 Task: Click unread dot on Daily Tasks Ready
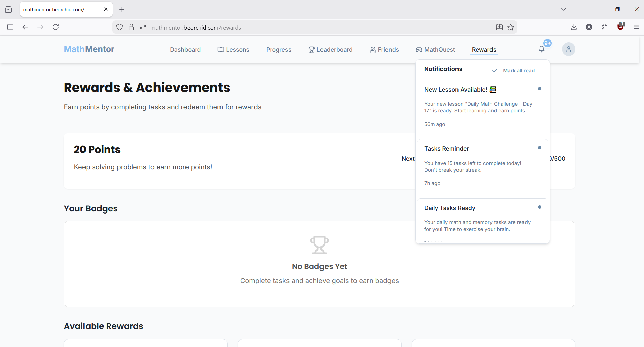(x=540, y=207)
